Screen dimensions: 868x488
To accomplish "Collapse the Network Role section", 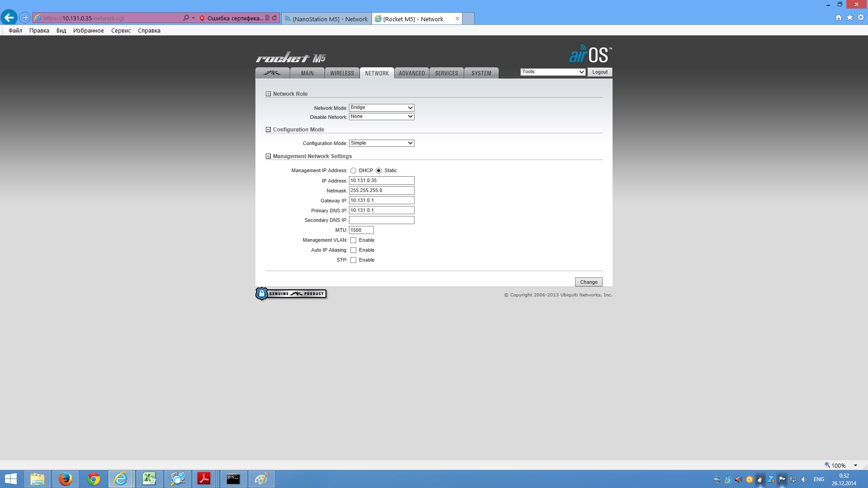I will (268, 94).
